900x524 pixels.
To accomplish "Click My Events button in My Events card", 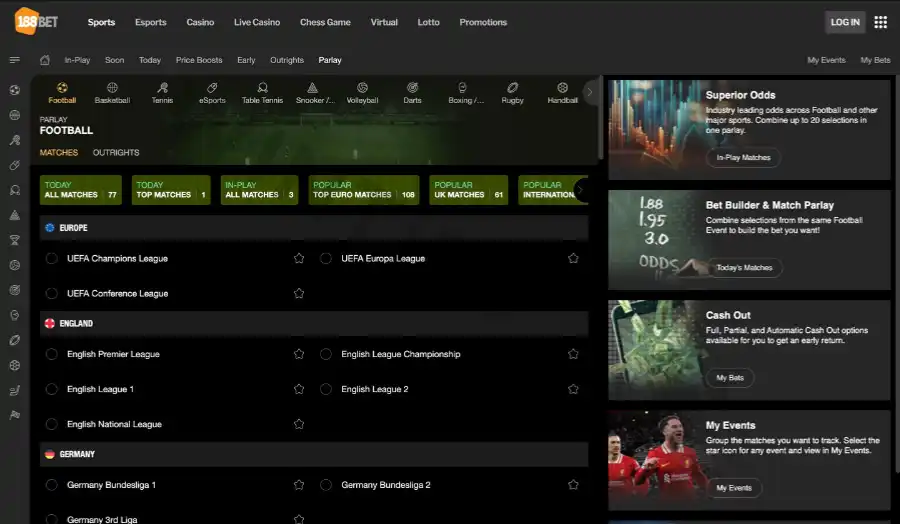I will click(734, 488).
